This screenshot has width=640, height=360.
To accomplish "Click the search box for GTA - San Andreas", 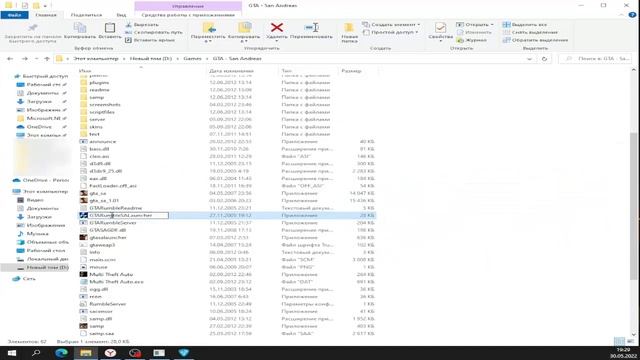I will (x=595, y=59).
